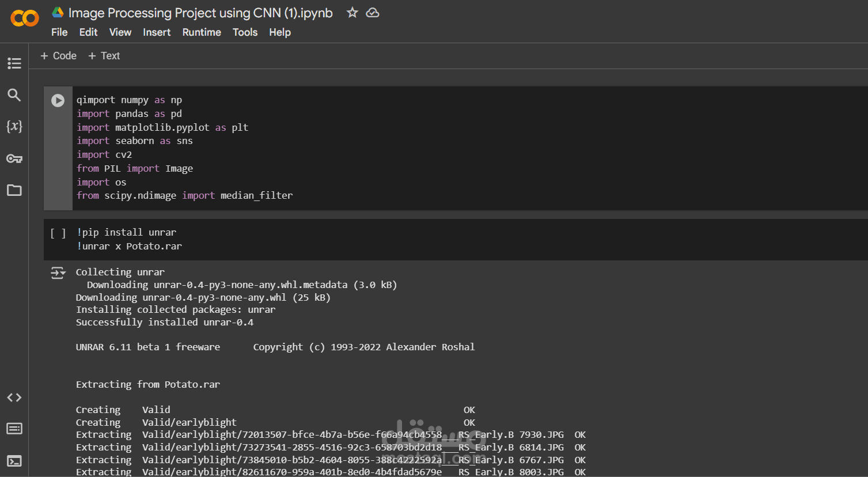Image resolution: width=868 pixels, height=477 pixels.
Task: Click the output row ending 'Early.B 7930.JPG'
Action: tap(331, 434)
